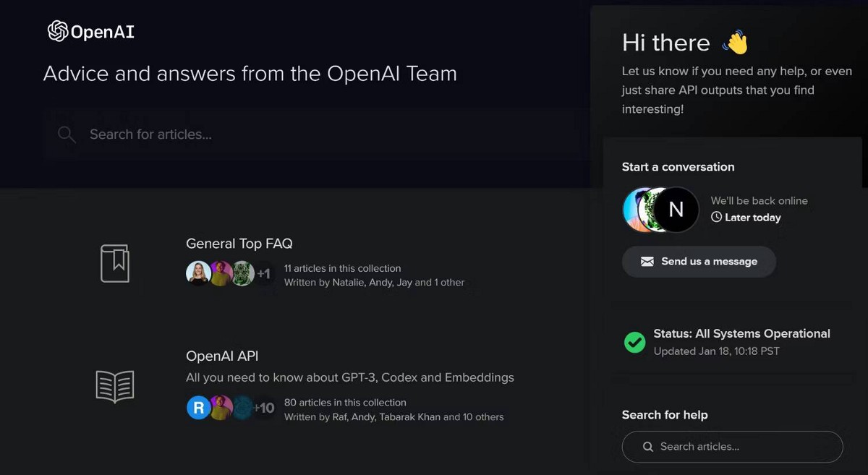Viewport: 868px width, 475px height.
Task: Click the green checkmark status icon
Action: (635, 342)
